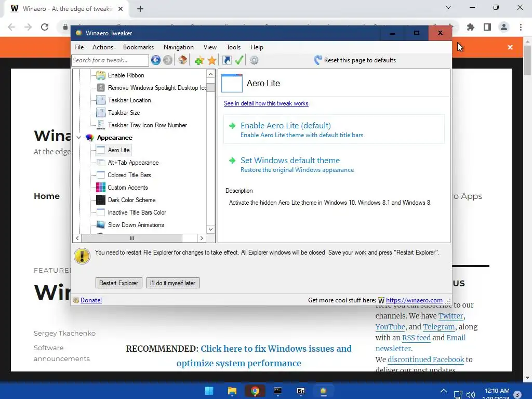The width and height of the screenshot is (532, 399).
Task: Click the Restart Explorer button
Action: point(119,283)
